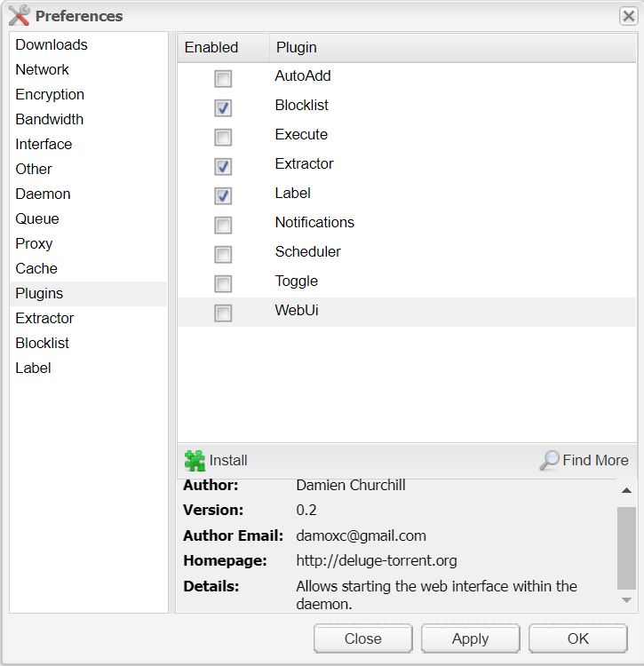Click the Apply button
The image size is (644, 666).
(x=470, y=638)
